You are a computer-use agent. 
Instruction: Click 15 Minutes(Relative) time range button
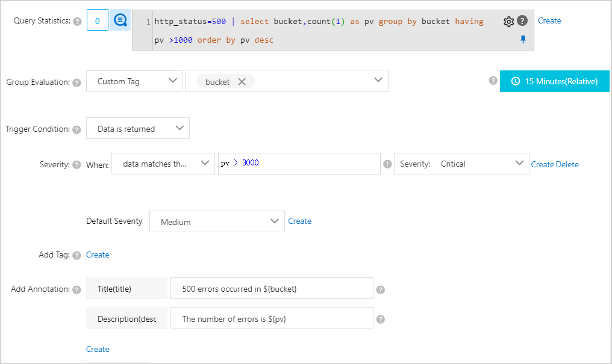tap(555, 81)
